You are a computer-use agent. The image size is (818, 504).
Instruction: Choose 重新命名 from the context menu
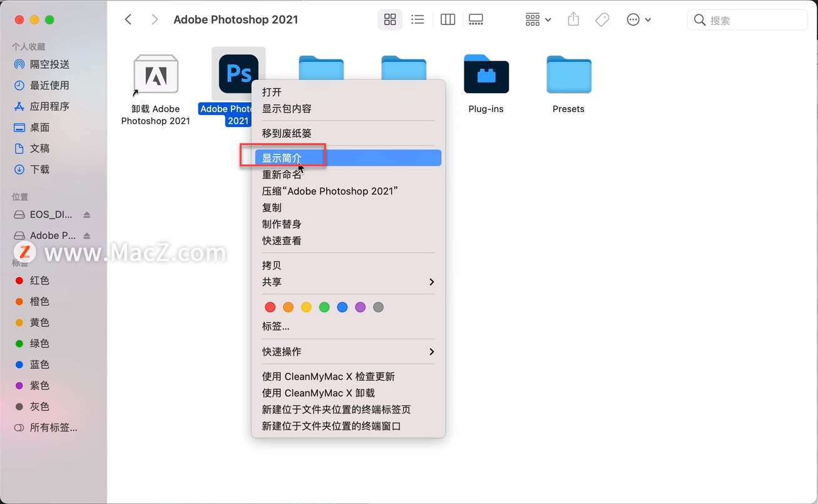(x=348, y=174)
